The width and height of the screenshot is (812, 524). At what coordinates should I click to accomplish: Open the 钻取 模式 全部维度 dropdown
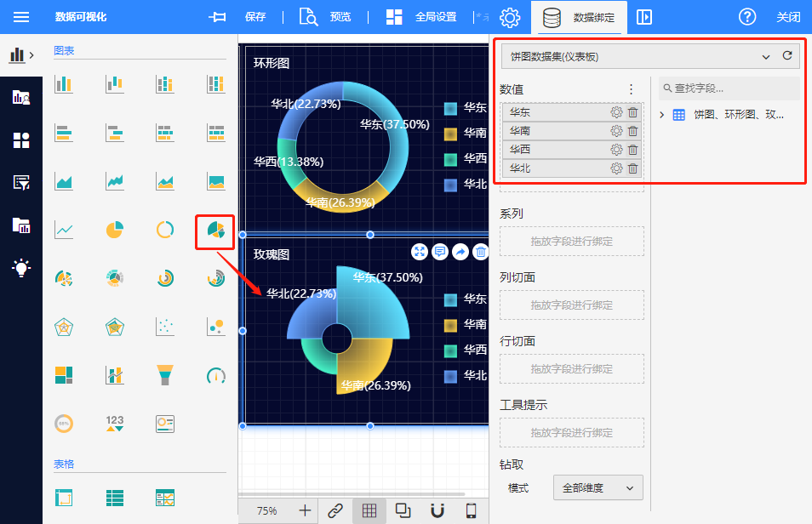pyautogui.click(x=598, y=487)
